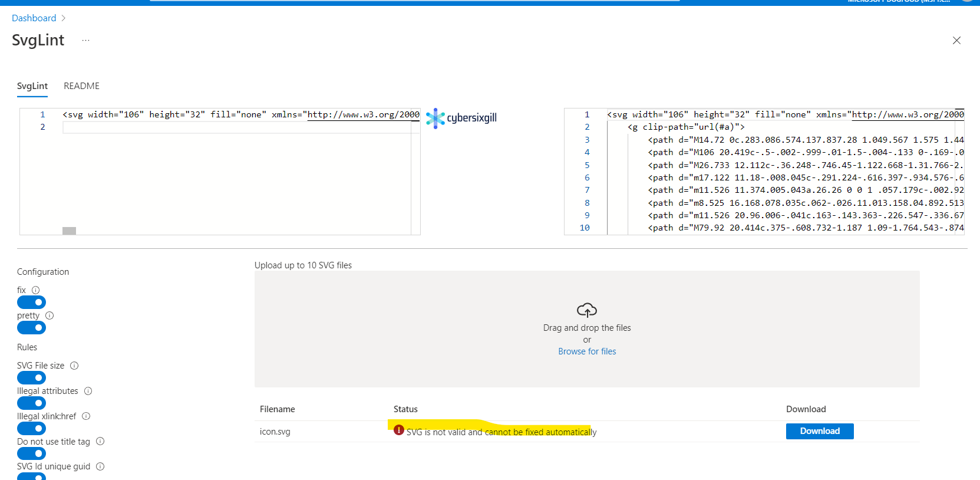The width and height of the screenshot is (980, 480).
Task: Click the Drag and drop the files area
Action: coord(587,329)
